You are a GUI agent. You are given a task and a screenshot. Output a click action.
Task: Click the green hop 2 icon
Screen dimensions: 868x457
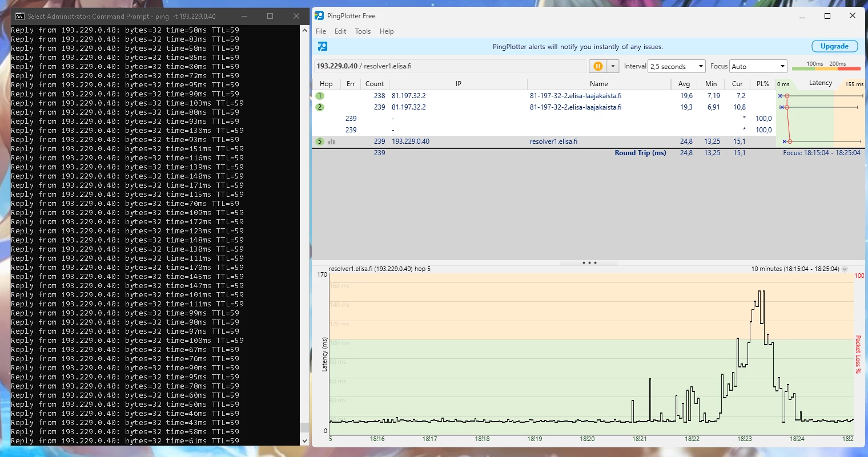click(320, 107)
